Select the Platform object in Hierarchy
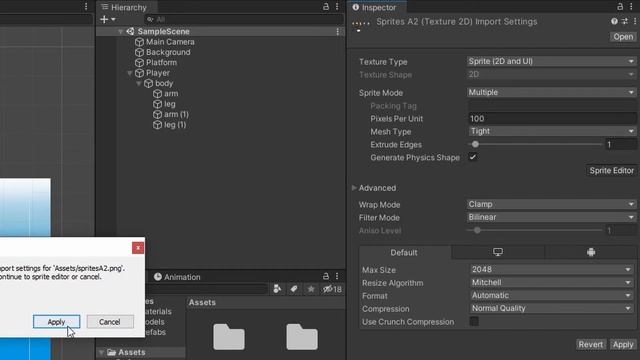Viewport: 640px width, 360px height. 161,62
